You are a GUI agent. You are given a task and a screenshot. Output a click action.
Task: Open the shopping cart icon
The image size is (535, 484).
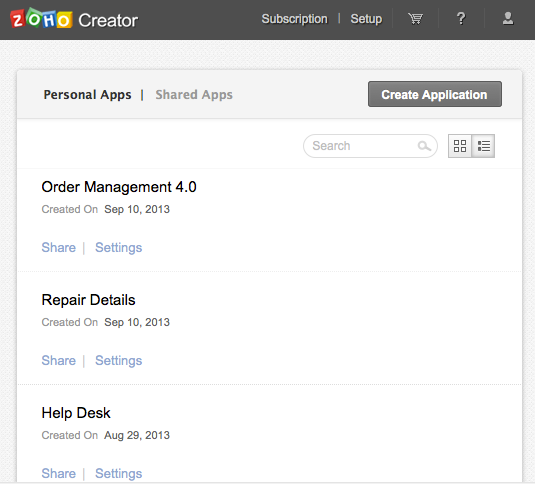[x=416, y=18]
